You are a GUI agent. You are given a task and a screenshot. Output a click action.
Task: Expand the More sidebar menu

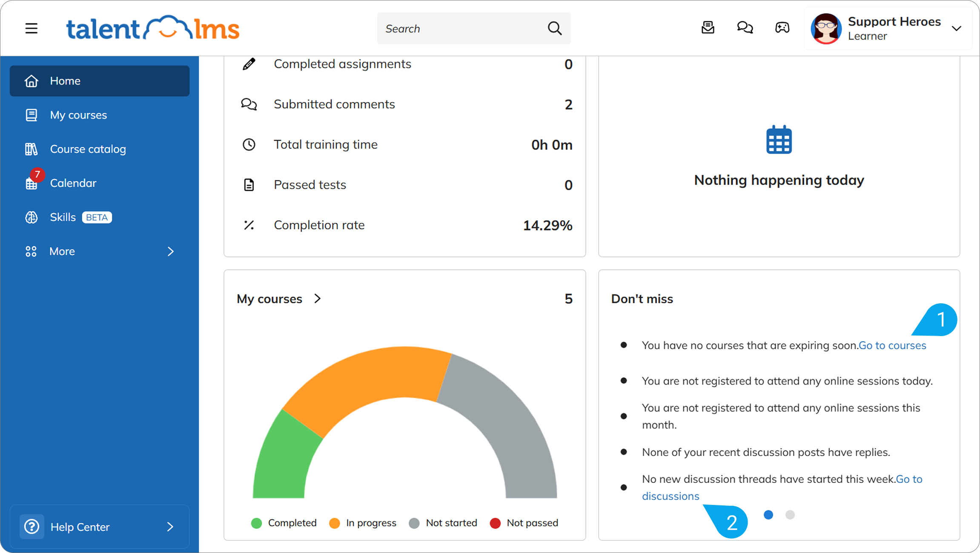100,251
